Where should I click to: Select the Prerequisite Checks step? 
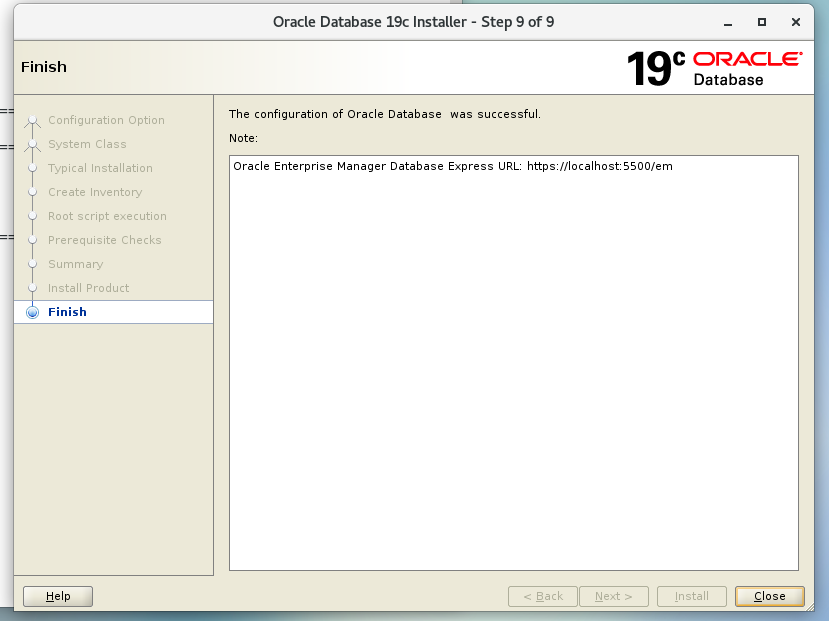105,240
